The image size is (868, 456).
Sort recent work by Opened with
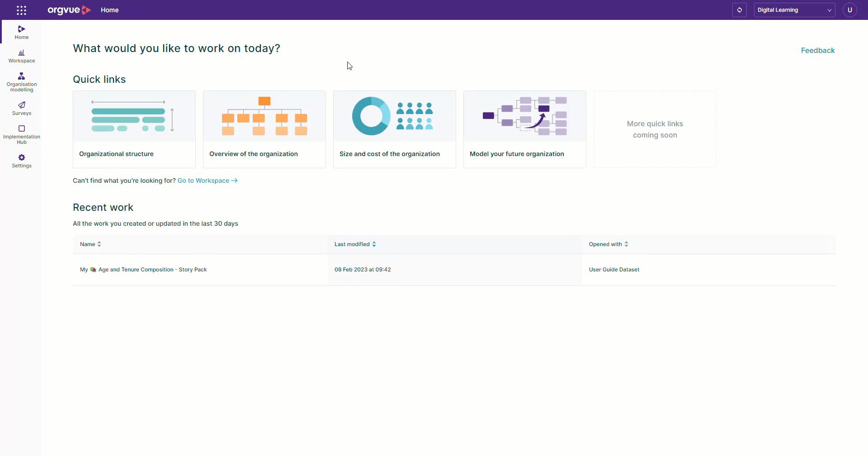pyautogui.click(x=608, y=244)
